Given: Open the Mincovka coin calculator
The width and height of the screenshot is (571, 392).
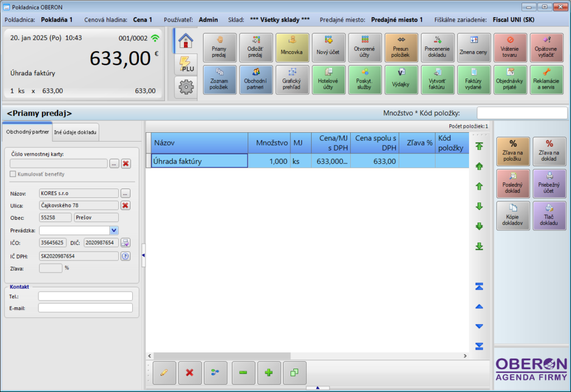Looking at the screenshot, I should 292,48.
